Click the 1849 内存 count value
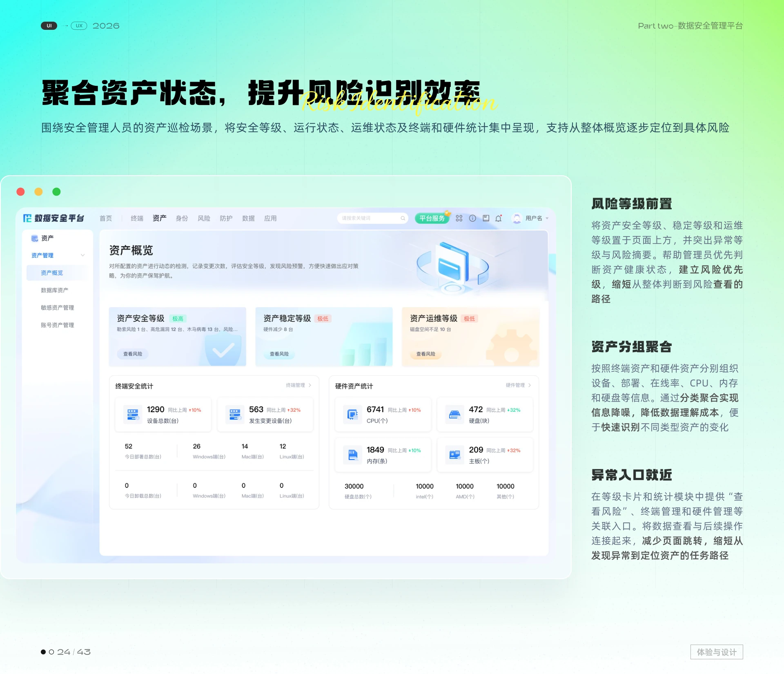Image resolution: width=784 pixels, height=674 pixels. pos(375,450)
